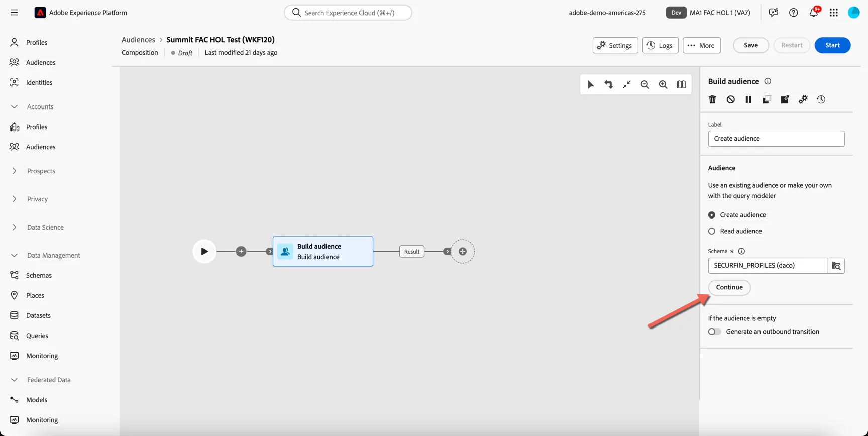
Task: Open Places in sidebar
Action: tap(35, 295)
